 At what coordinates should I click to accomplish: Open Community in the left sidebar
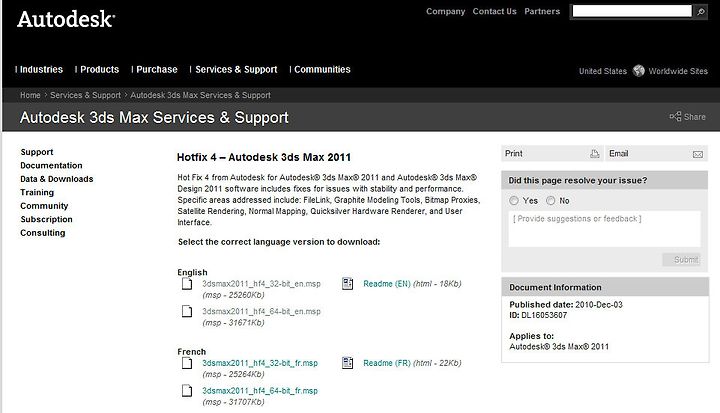pyautogui.click(x=44, y=206)
